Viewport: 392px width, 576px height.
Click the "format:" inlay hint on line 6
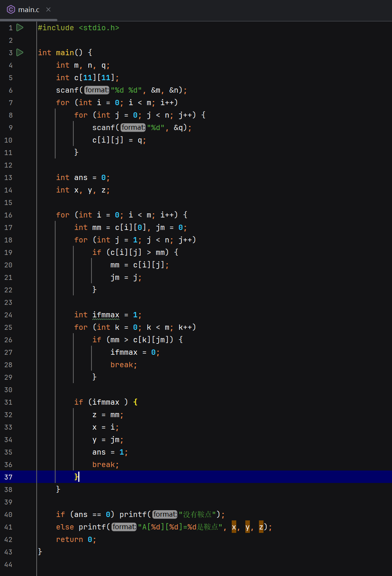click(x=97, y=90)
